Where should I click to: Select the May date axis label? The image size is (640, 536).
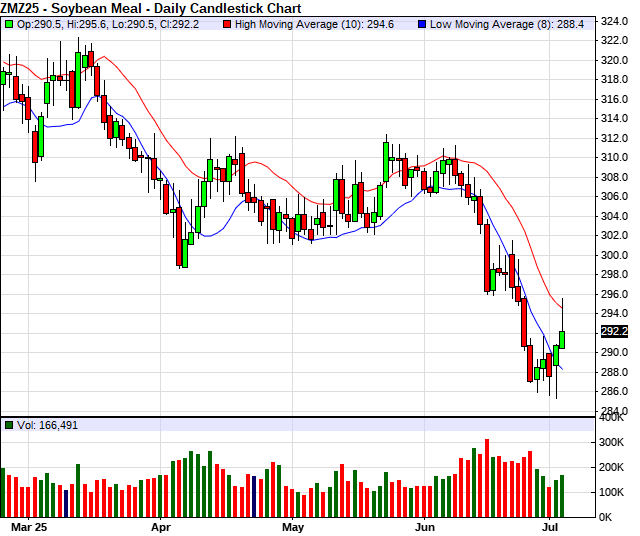click(x=293, y=524)
